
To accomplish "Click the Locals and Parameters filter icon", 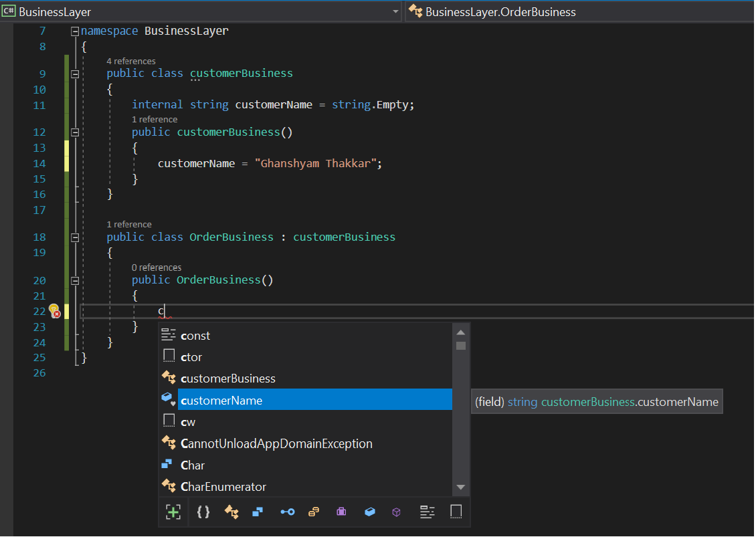I will [x=173, y=512].
